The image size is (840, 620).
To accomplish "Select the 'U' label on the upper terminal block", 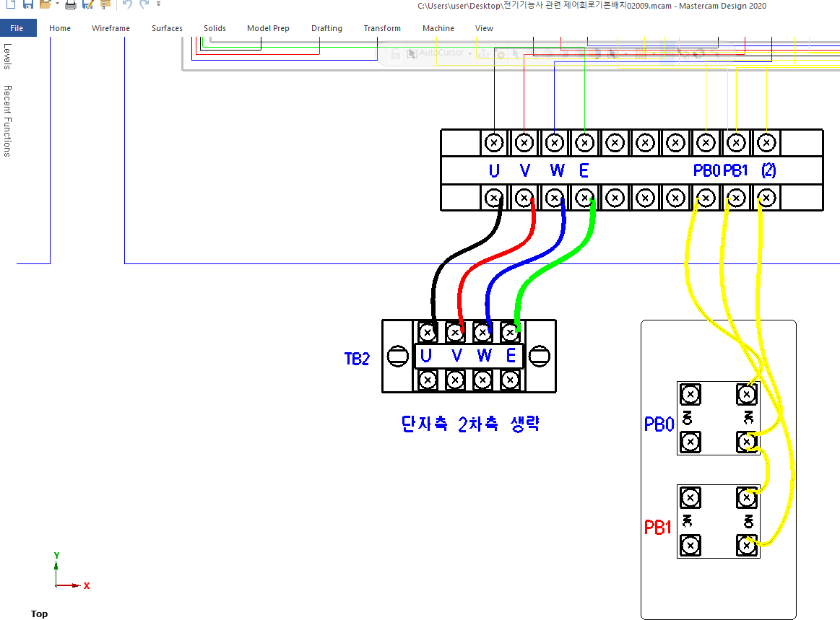I will 494,171.
